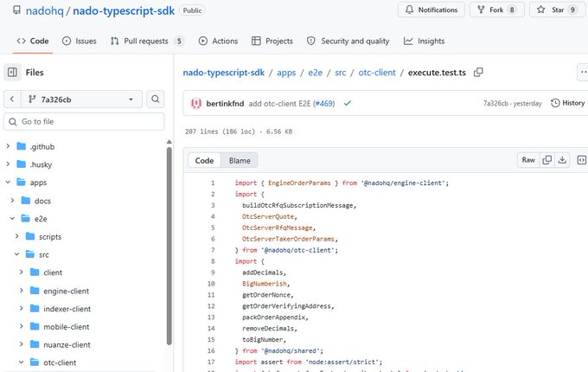
Task: Click getOrderVerifyingAddress on line 12
Action: [286, 306]
